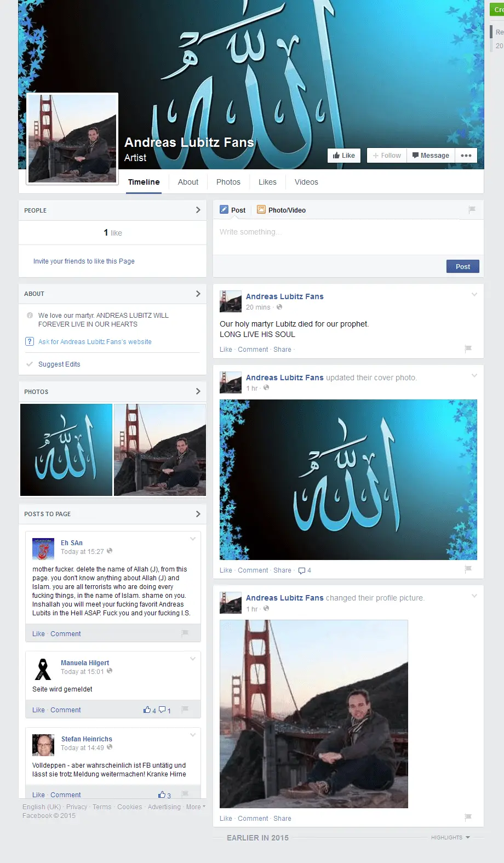The height and width of the screenshot is (863, 504).
Task: Open the Highlights dropdown
Action: (450, 838)
